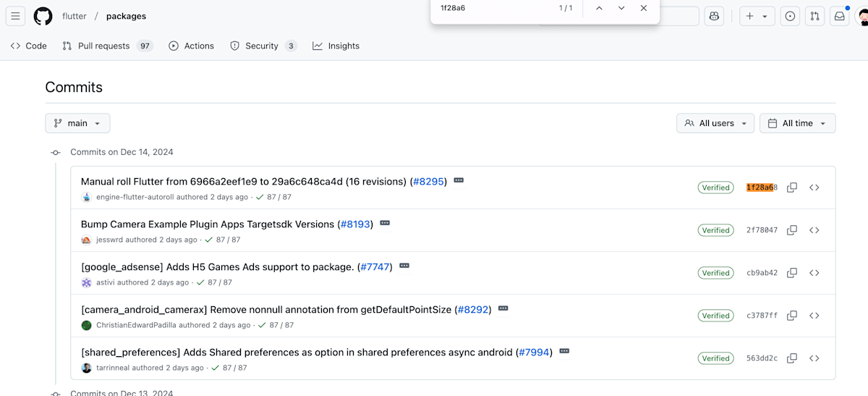This screenshot has width=868, height=396.
Task: Click Verified badge on commit c3787ff
Action: pos(715,316)
